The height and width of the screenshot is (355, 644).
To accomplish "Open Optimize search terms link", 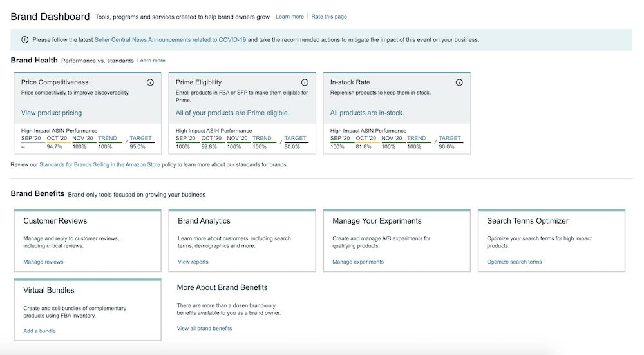I will click(x=515, y=262).
